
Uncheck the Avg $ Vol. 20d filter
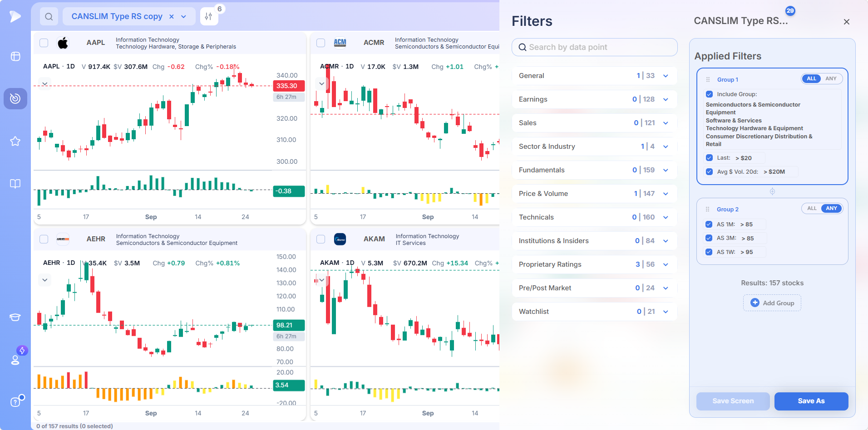709,171
